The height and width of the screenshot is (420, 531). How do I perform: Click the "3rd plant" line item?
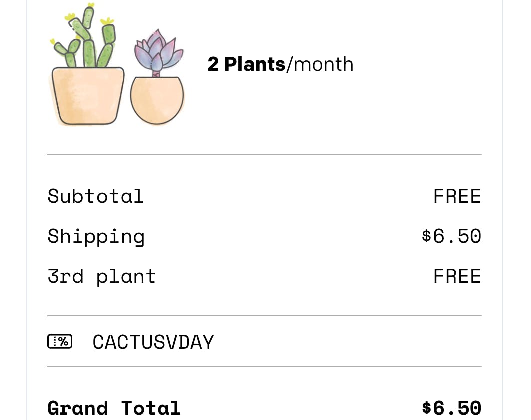101,276
